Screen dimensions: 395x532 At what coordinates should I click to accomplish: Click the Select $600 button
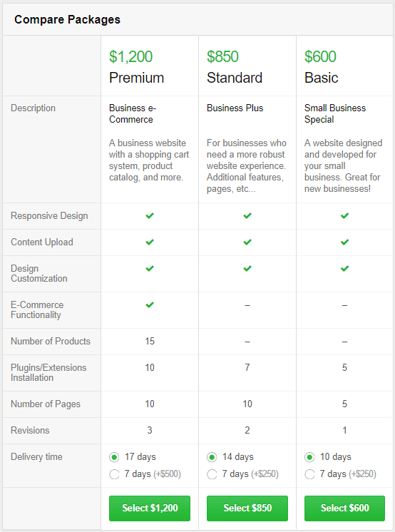345,508
